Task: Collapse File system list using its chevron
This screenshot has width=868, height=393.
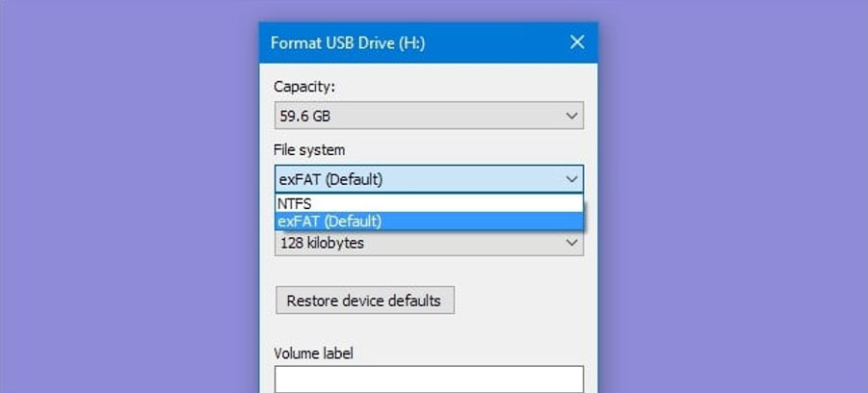Action: (x=572, y=179)
